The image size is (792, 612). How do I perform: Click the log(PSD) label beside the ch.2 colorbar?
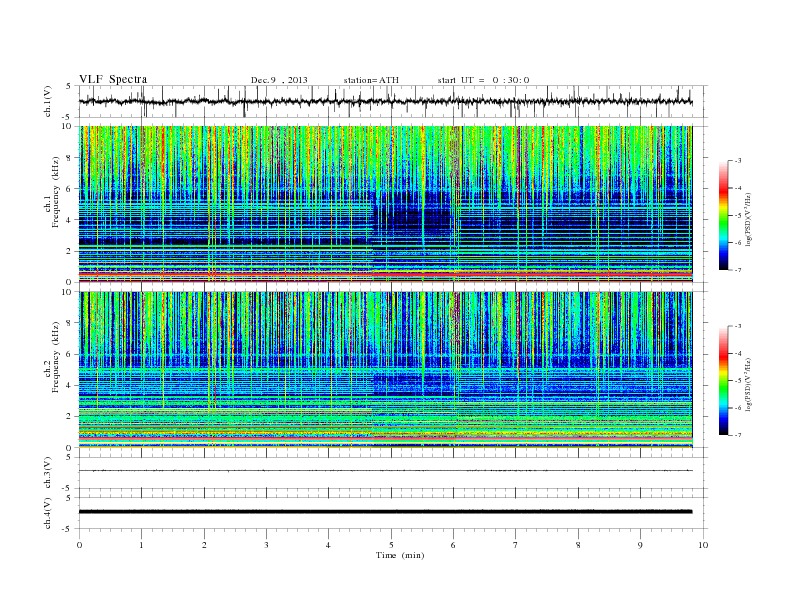(750, 384)
